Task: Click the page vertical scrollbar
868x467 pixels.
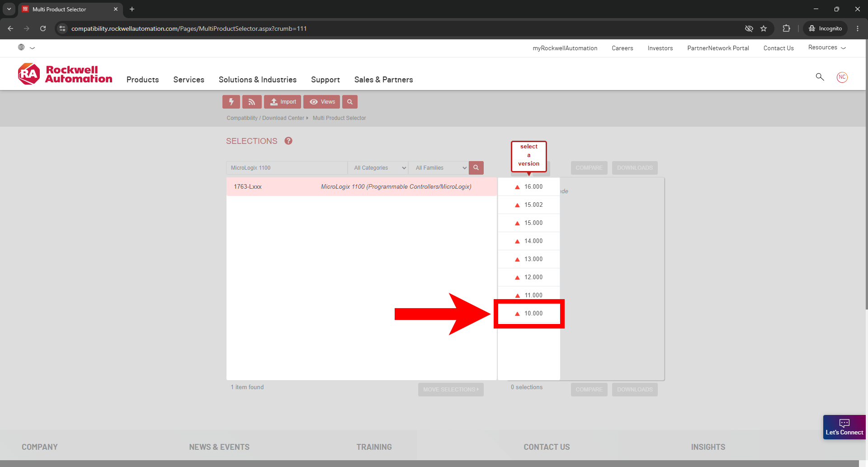Action: (x=867, y=174)
